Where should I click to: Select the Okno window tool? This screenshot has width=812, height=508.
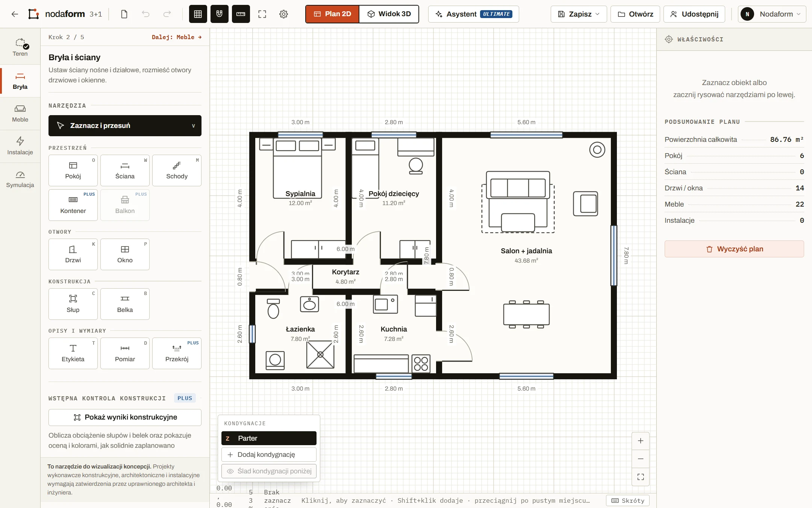pyautogui.click(x=125, y=254)
